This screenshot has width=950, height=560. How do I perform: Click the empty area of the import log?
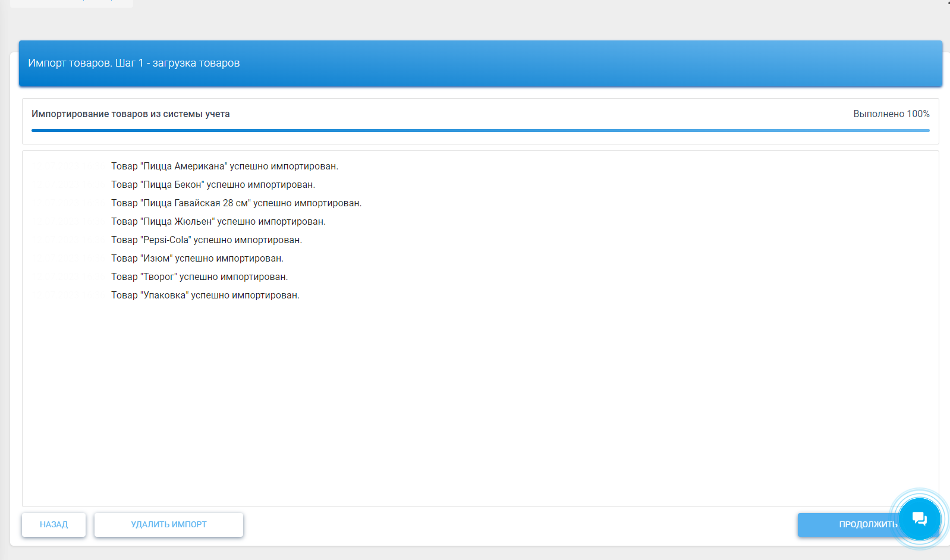(x=480, y=404)
